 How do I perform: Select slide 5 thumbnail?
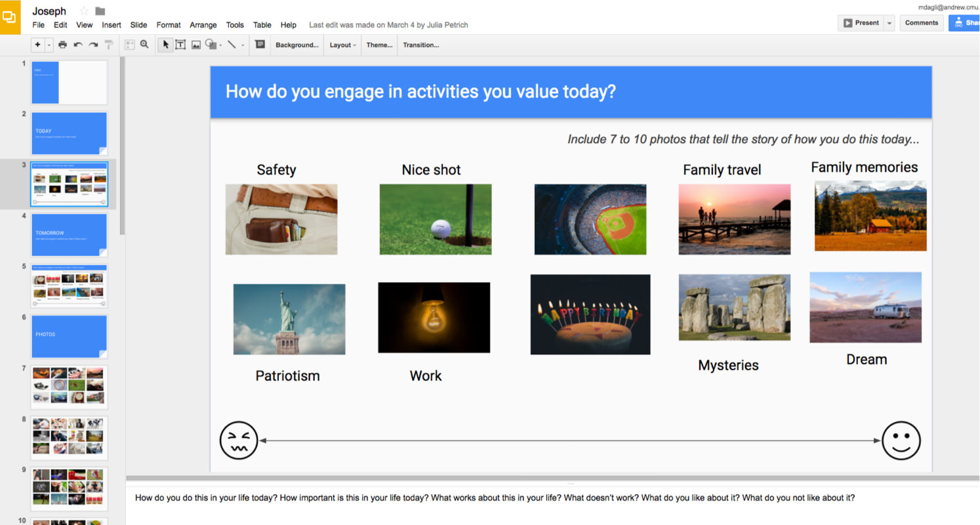69,286
